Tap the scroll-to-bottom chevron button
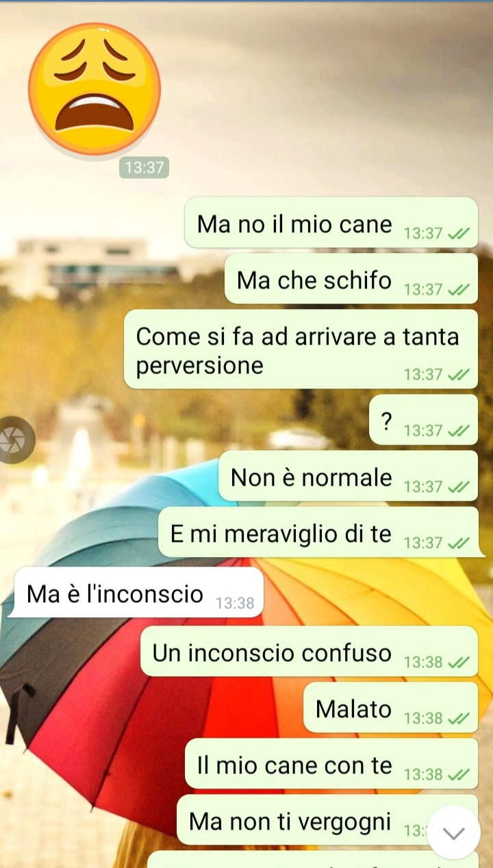493x868 pixels. pos(454,833)
